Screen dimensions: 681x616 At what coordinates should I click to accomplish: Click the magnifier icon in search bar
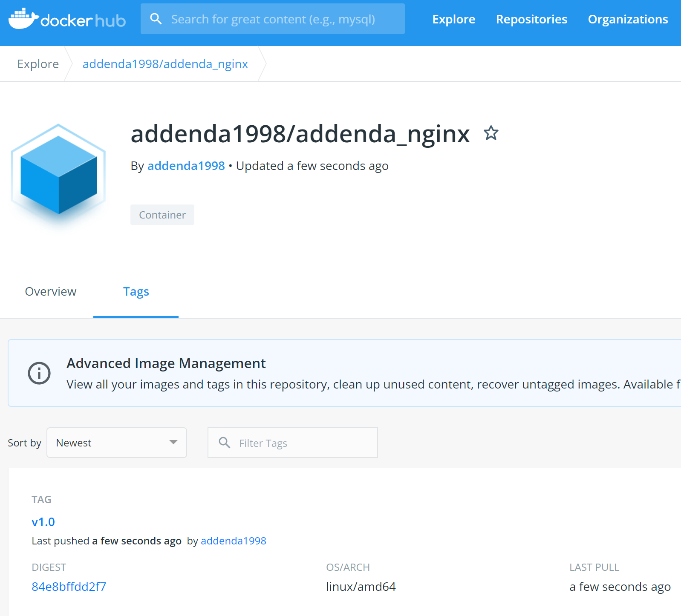pyautogui.click(x=156, y=19)
